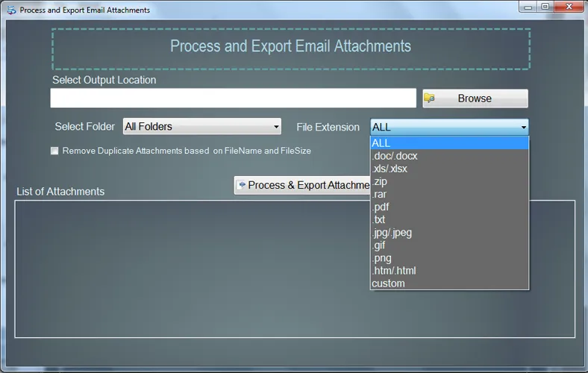
Task: Select the .gif extension option
Action: [x=449, y=245]
